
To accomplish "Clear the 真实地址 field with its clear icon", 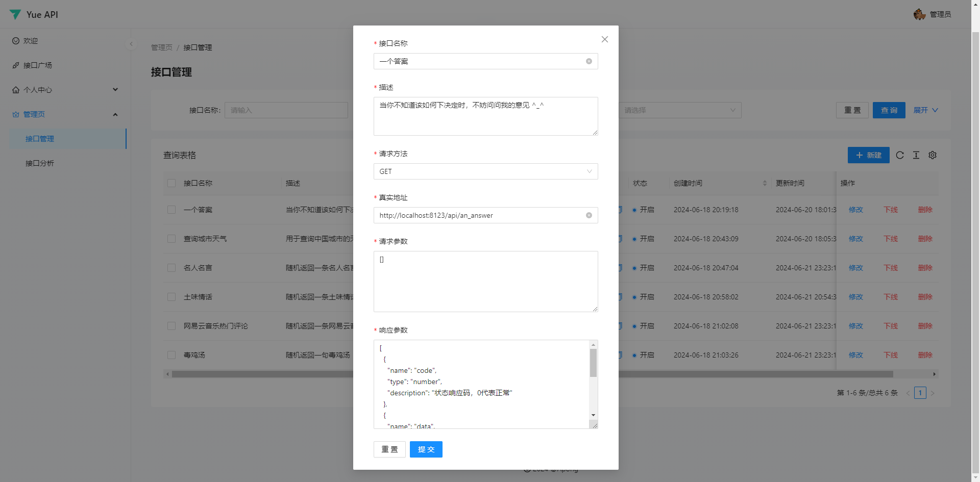I will (x=589, y=215).
